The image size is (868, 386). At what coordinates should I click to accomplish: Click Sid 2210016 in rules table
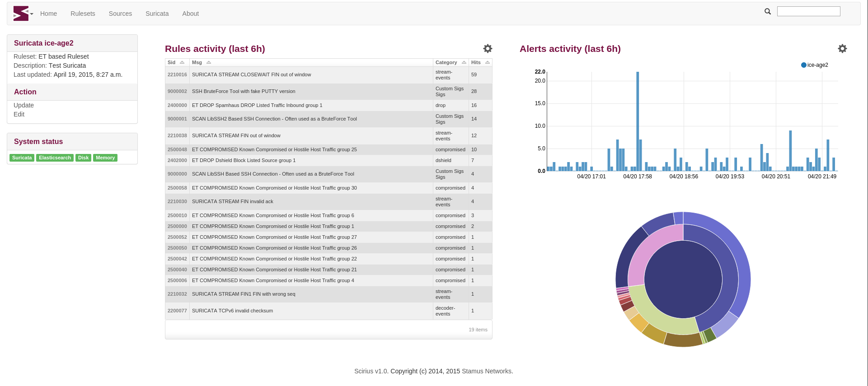tap(177, 74)
